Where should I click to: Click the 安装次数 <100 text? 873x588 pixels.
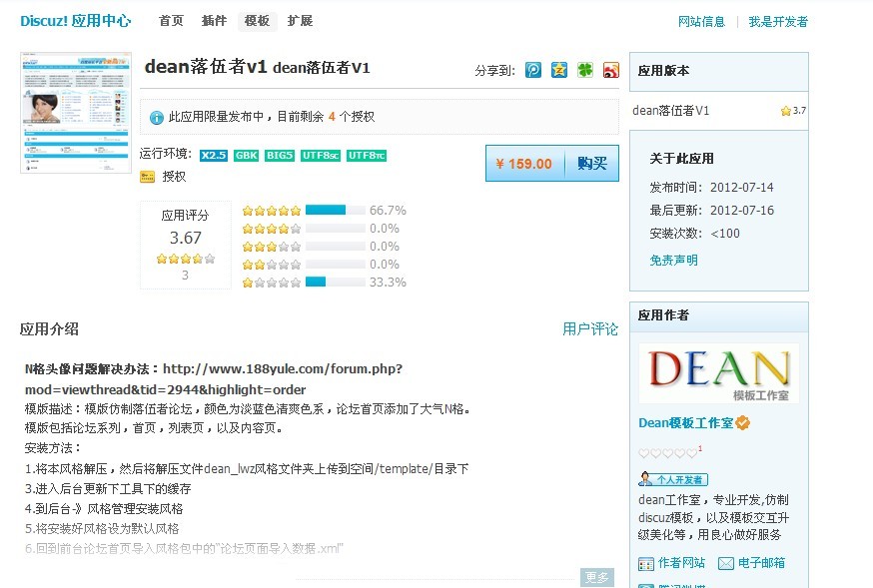coord(694,234)
